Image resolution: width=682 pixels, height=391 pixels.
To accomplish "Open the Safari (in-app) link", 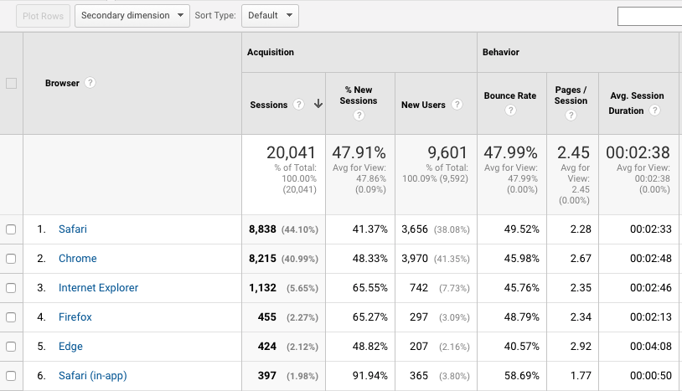I will click(93, 376).
